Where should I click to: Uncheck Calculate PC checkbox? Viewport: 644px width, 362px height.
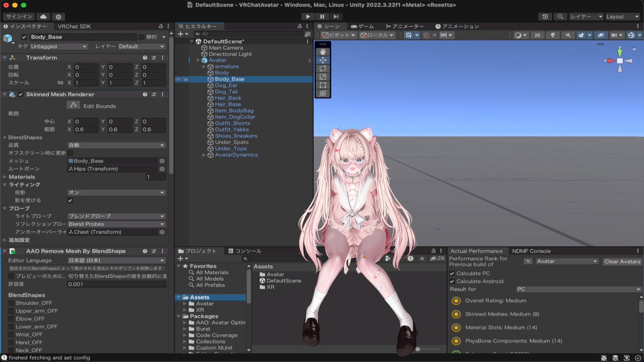pos(452,274)
